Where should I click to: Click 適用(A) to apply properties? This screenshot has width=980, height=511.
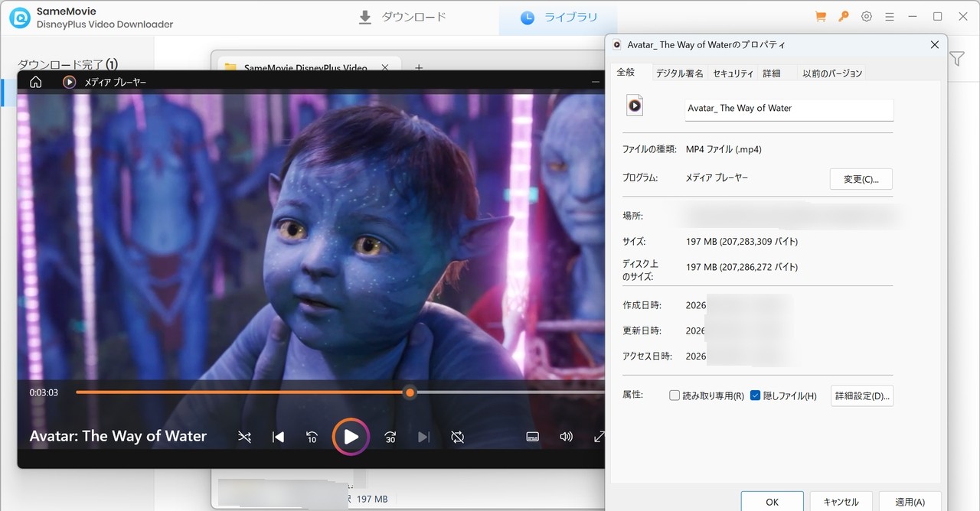pyautogui.click(x=910, y=502)
